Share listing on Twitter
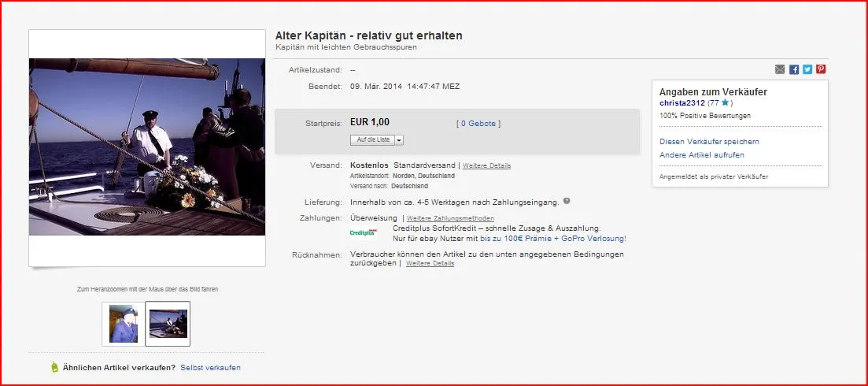Viewport: 868px width, 386px height. pos(807,69)
